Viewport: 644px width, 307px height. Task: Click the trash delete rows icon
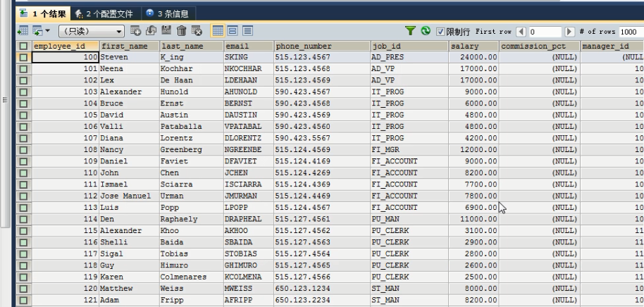click(182, 31)
